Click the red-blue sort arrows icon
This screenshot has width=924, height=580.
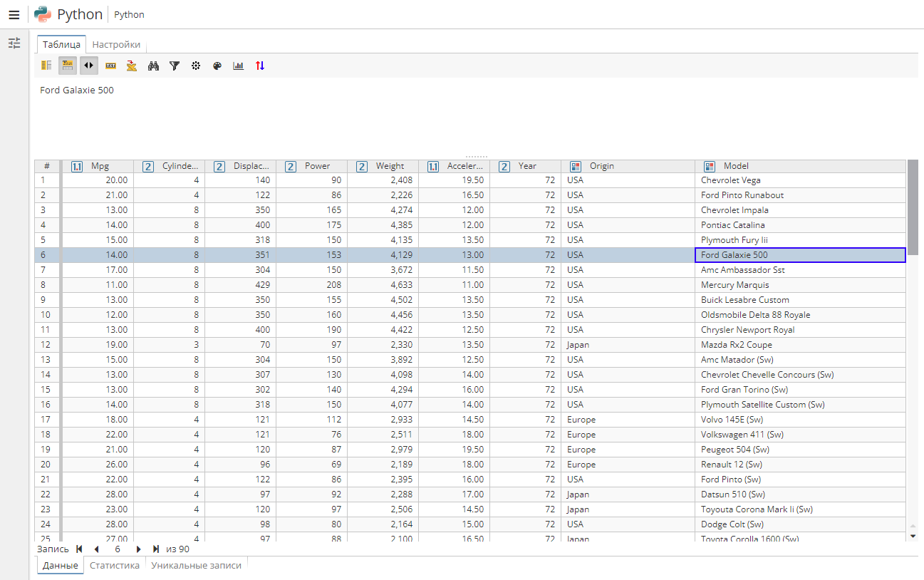coord(260,66)
